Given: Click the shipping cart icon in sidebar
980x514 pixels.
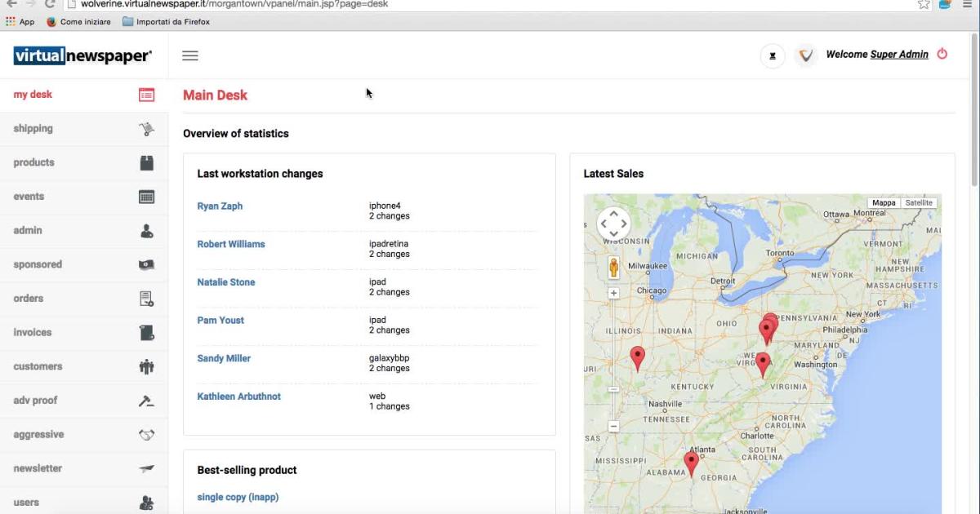Looking at the screenshot, I should (x=146, y=129).
